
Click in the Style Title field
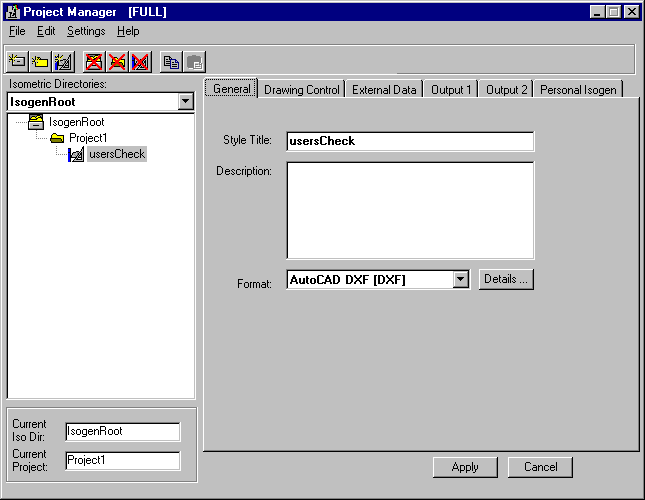point(410,141)
